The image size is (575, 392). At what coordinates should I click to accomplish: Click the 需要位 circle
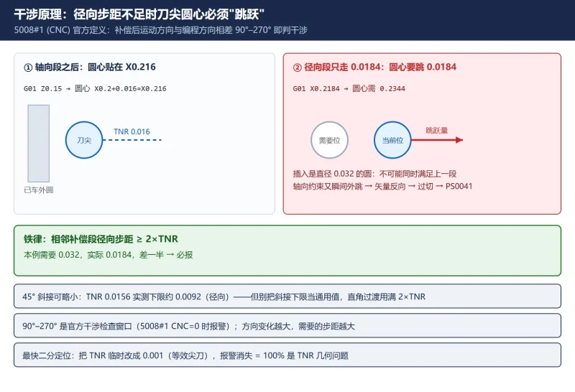click(329, 140)
